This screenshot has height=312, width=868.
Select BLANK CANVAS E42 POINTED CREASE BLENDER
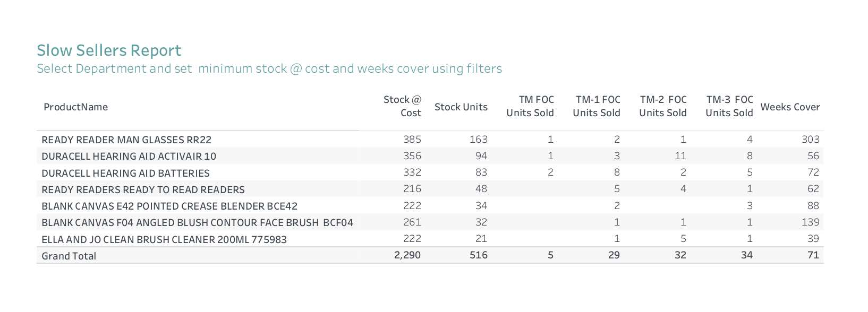[x=169, y=206]
